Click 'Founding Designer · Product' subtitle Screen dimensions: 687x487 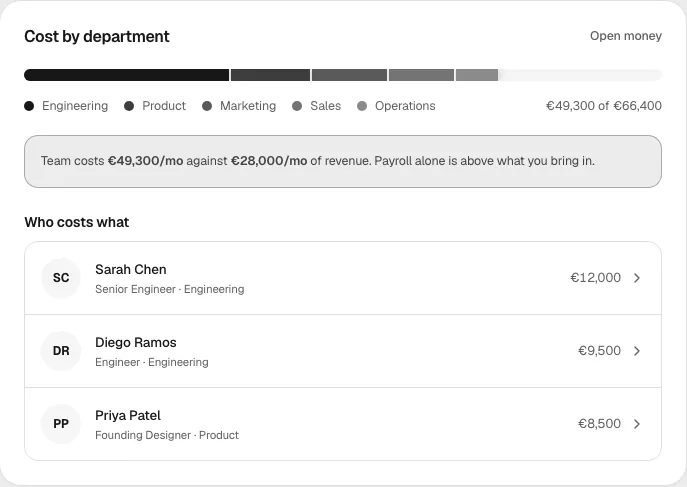click(x=167, y=435)
